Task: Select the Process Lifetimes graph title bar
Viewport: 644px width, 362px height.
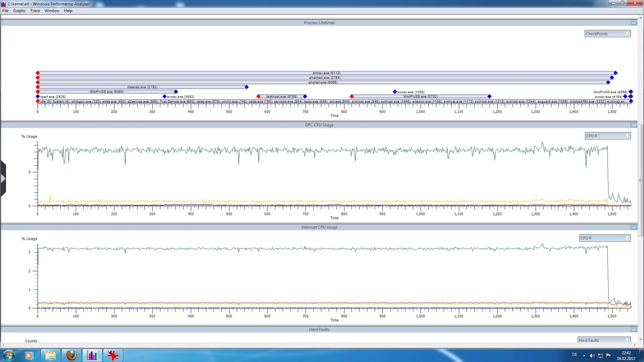Action: pyautogui.click(x=319, y=23)
